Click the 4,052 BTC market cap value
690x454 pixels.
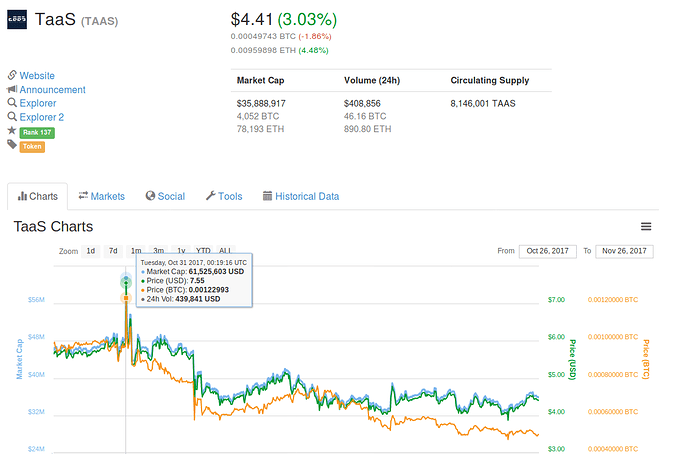pyautogui.click(x=257, y=116)
